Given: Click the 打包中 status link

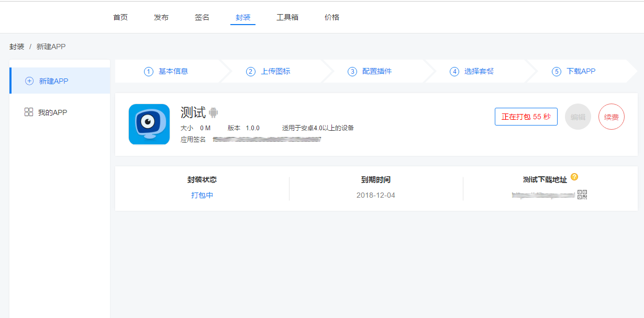Looking at the screenshot, I should [202, 195].
